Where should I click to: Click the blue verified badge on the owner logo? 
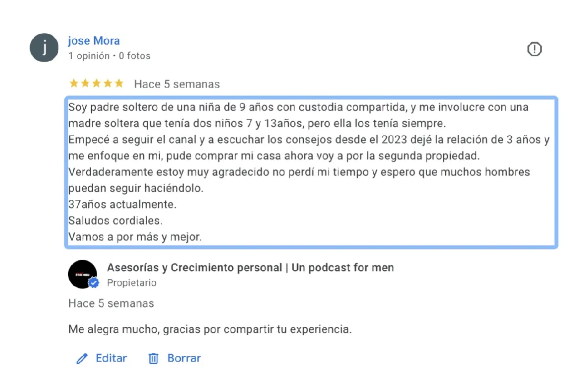pos(94,283)
